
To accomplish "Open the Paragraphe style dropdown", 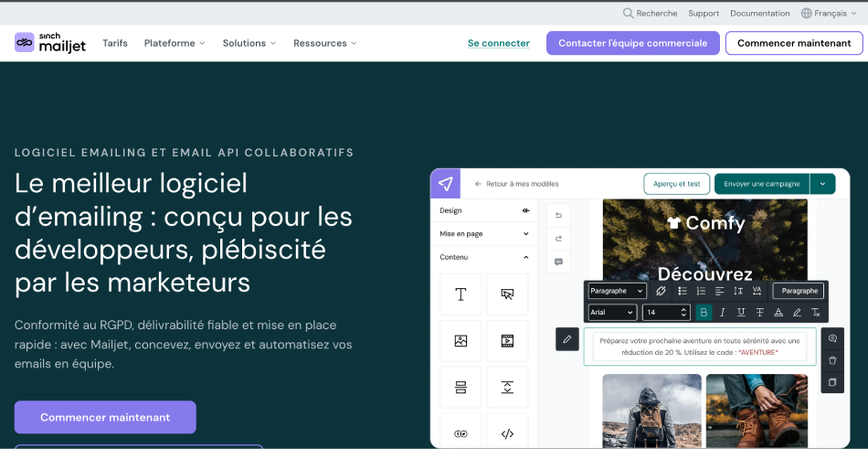I will pyautogui.click(x=618, y=291).
